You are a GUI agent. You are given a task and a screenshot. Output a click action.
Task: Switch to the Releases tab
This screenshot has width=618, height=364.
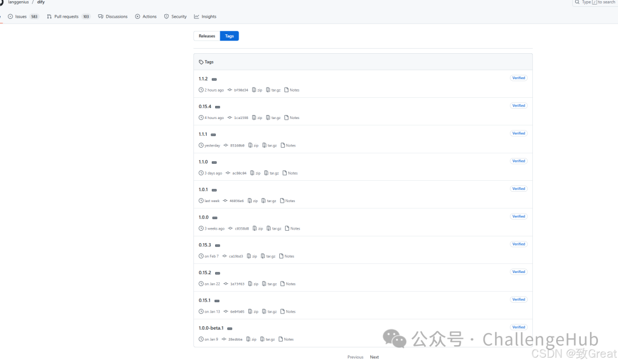click(206, 35)
